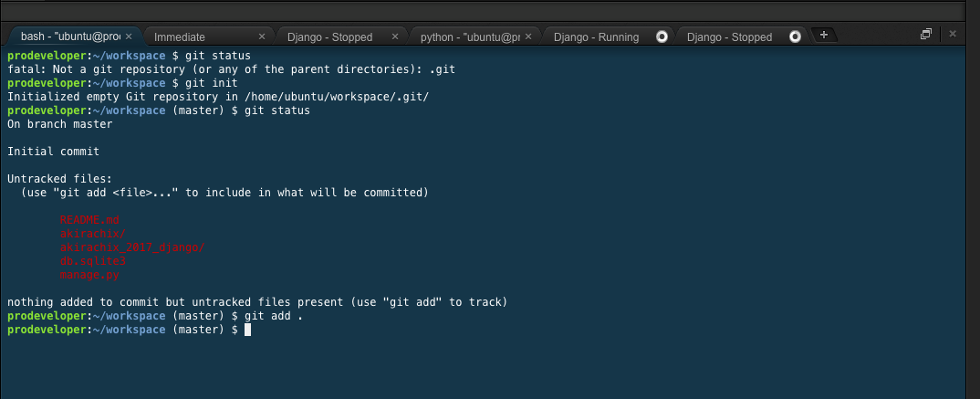Select the python terminal tab
980x399 pixels.
coord(469,37)
